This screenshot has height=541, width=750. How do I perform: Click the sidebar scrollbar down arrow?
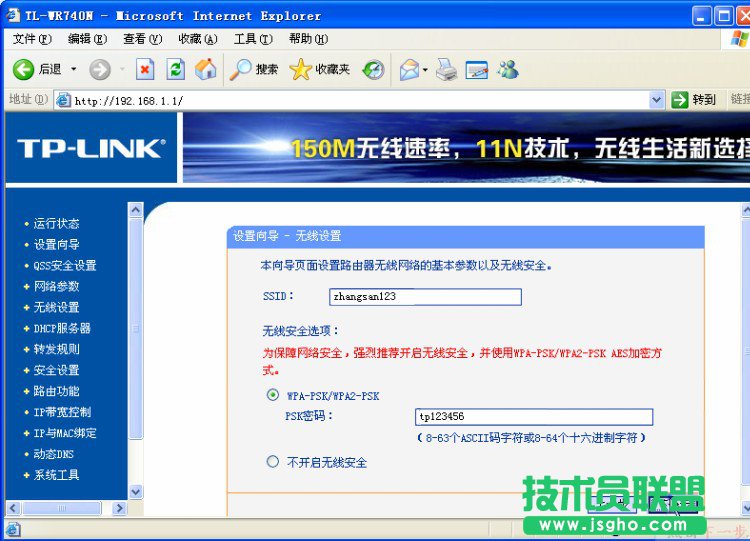[136, 491]
